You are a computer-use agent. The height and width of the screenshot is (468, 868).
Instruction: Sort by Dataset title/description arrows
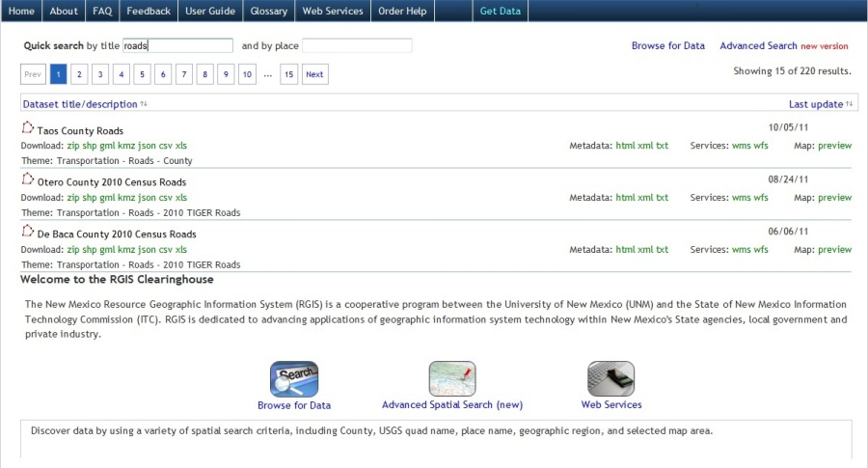(144, 104)
